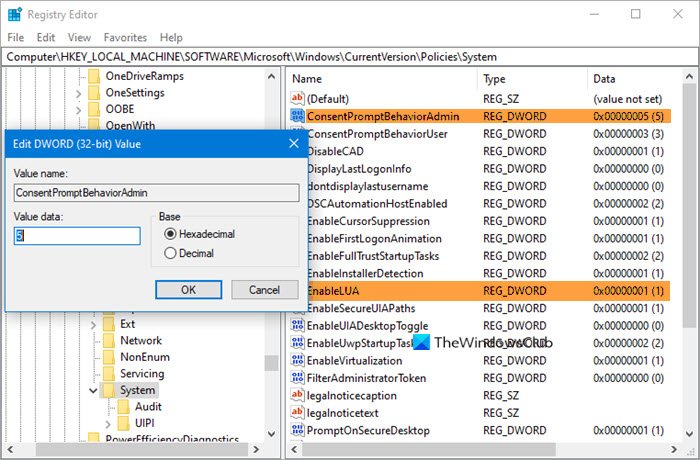Click the Registry Editor app icon in title bar
The image size is (700, 460).
coord(14,14)
